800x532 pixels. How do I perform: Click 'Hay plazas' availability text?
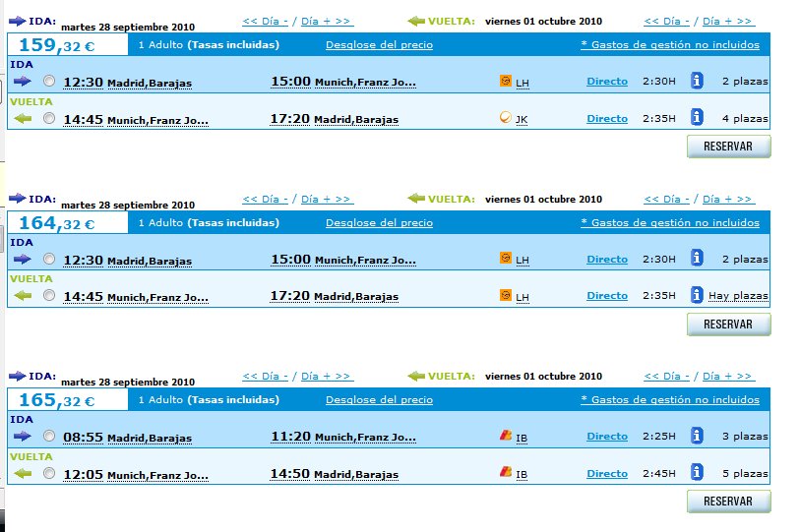[738, 296]
